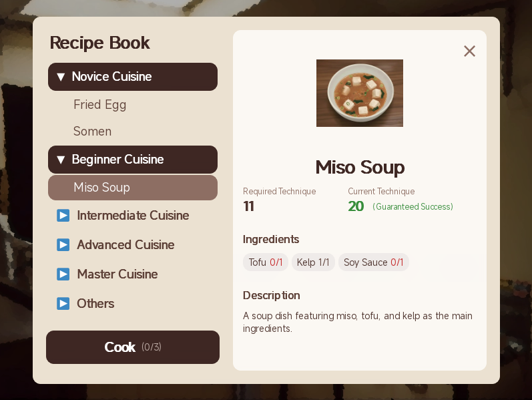Click the Tofu ingredient chip
The image size is (532, 400).
click(x=266, y=262)
